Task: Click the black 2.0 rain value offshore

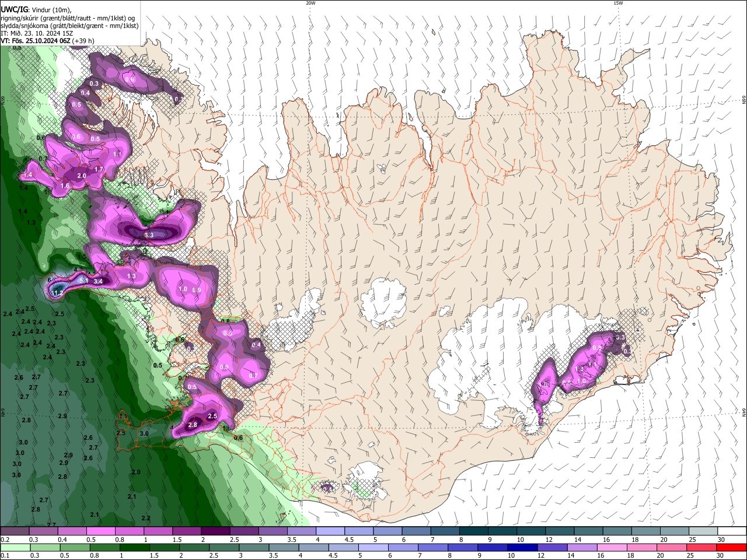Action: click(x=136, y=472)
